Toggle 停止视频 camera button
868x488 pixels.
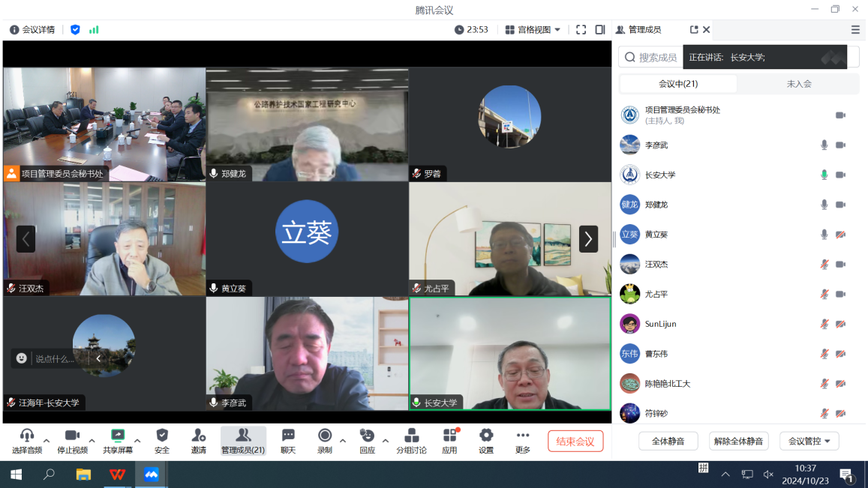pyautogui.click(x=72, y=441)
